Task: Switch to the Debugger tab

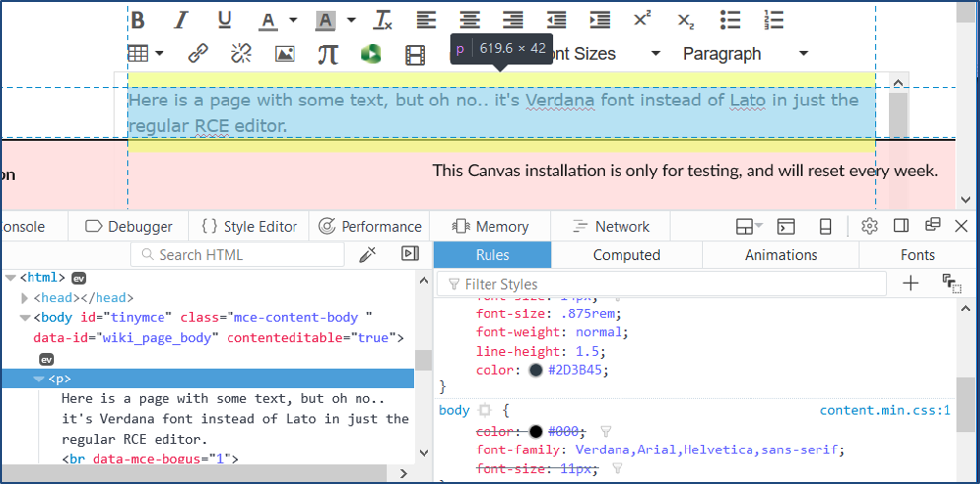Action: point(128,227)
